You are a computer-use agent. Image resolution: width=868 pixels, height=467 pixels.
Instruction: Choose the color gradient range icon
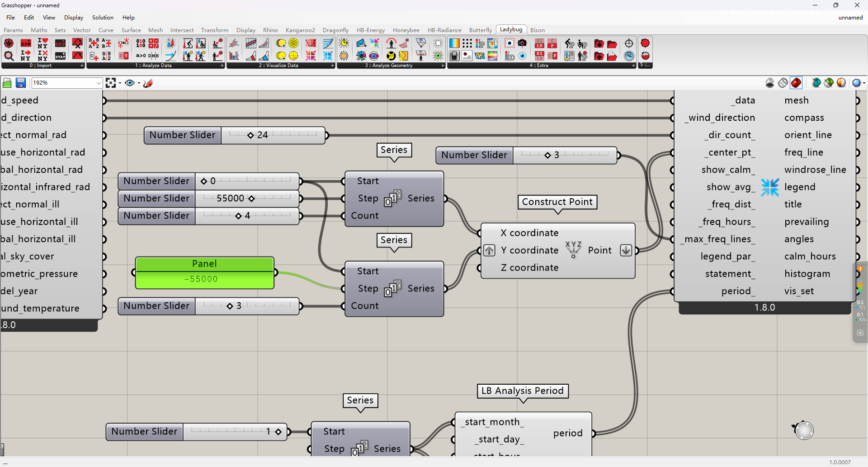pos(454,43)
